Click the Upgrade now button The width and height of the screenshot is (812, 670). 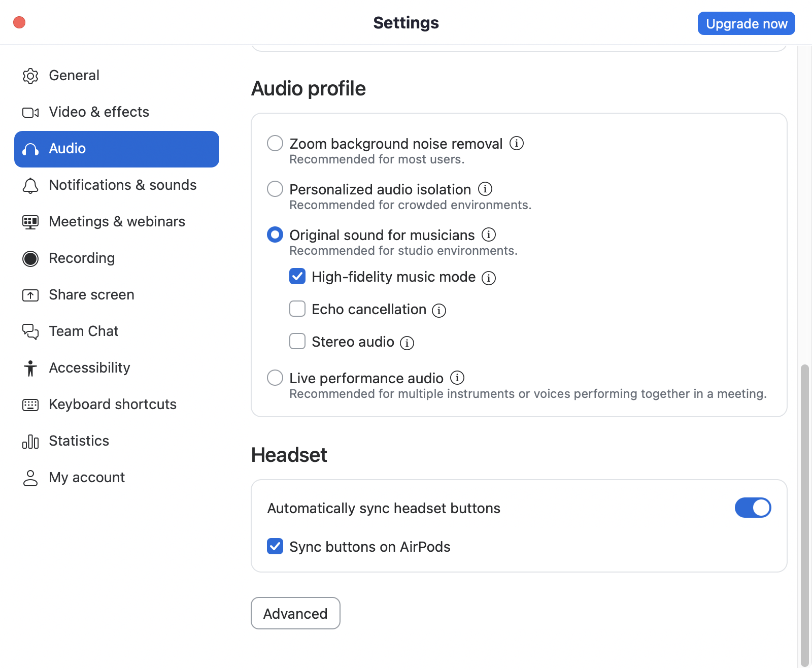pos(746,23)
